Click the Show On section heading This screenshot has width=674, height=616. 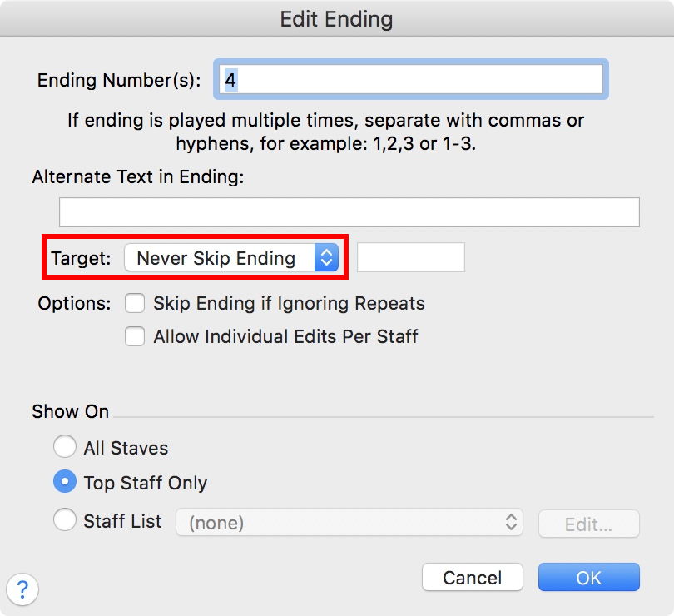click(70, 411)
